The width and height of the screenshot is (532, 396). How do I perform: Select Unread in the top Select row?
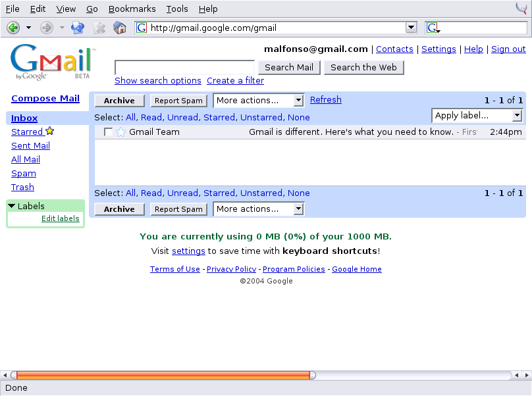(x=183, y=117)
